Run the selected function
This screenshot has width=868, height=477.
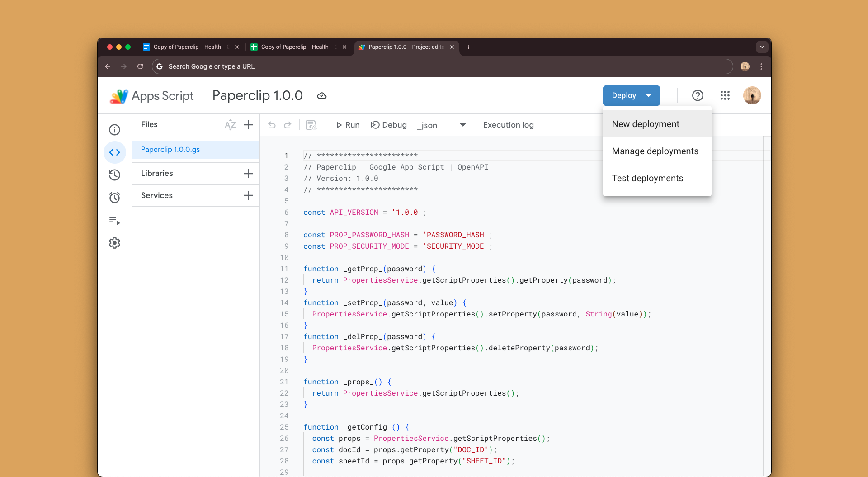coord(347,125)
